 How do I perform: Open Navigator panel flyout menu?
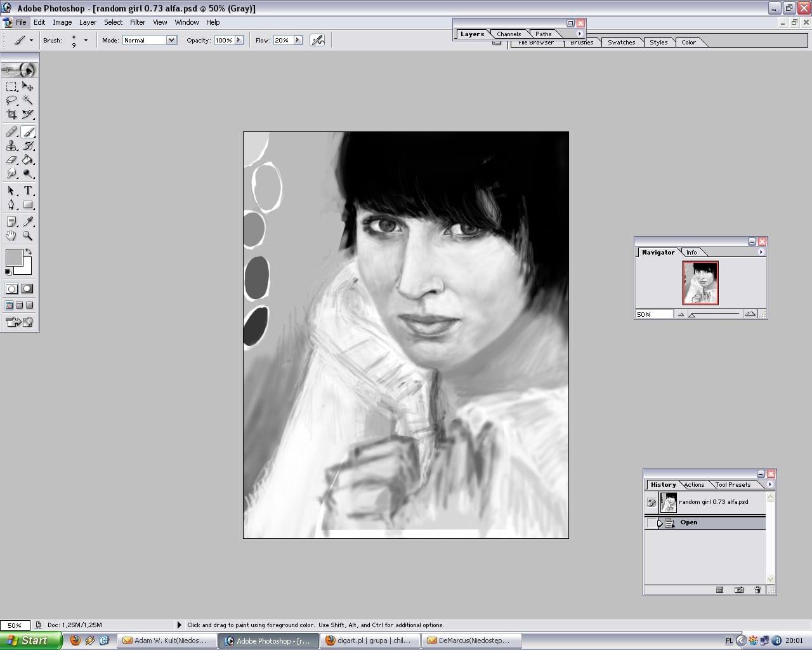[x=761, y=252]
